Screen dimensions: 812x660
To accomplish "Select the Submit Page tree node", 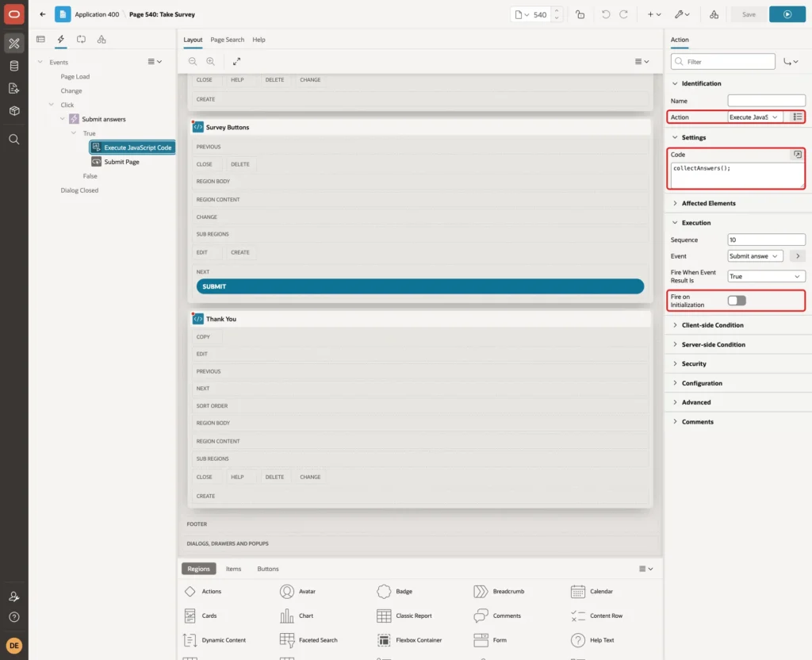I will (x=121, y=162).
